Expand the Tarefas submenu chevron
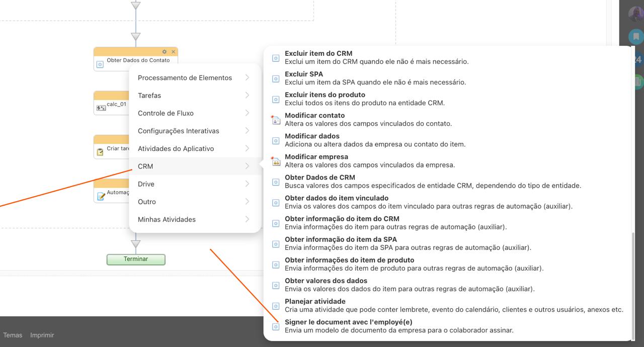This screenshot has height=347, width=644. pyautogui.click(x=247, y=95)
